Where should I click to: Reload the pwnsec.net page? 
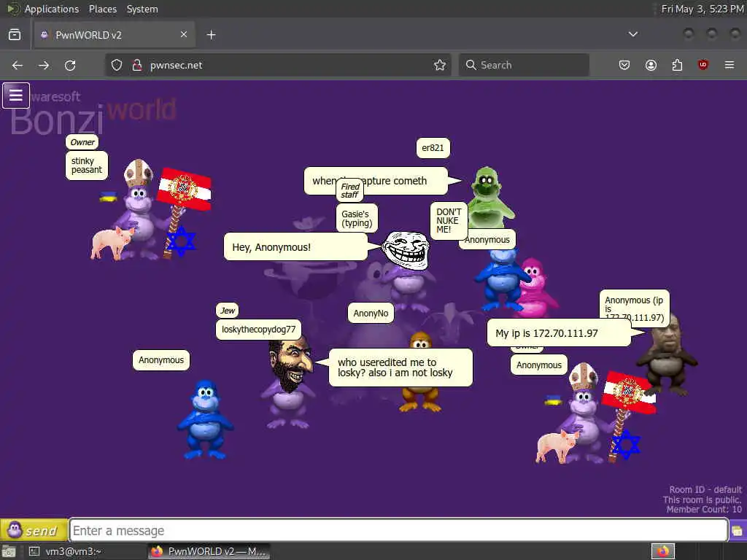coord(70,65)
